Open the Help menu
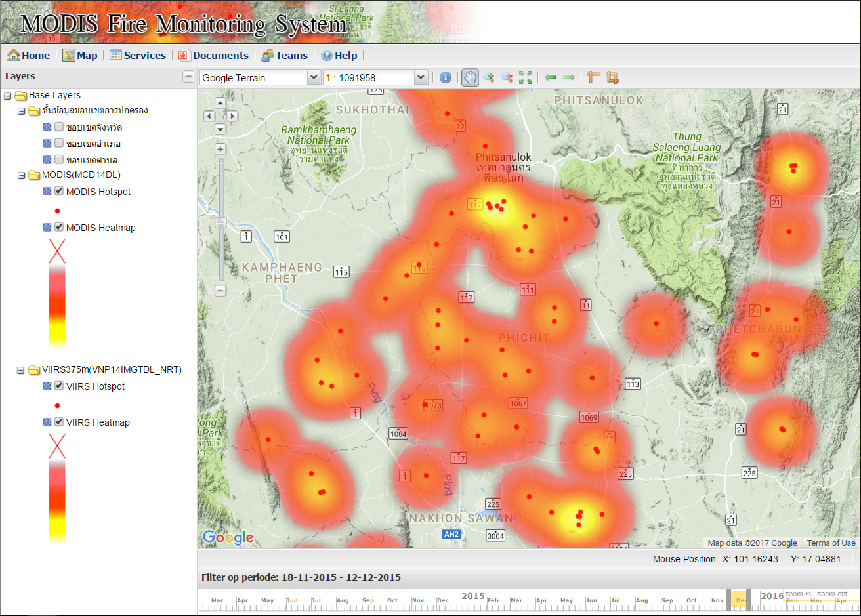This screenshot has height=616, width=861. coord(339,56)
